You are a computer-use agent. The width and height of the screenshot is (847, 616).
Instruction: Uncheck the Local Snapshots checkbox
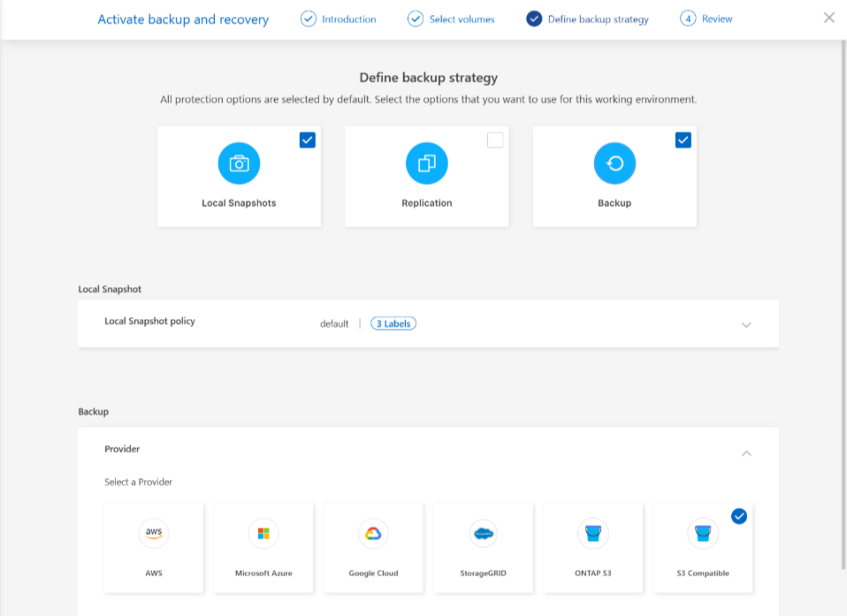point(307,140)
